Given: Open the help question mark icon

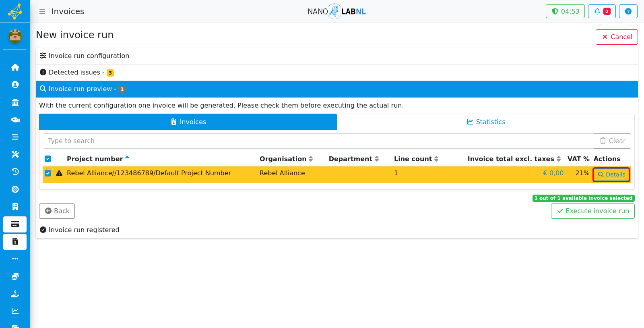Looking at the screenshot, I should (628, 11).
